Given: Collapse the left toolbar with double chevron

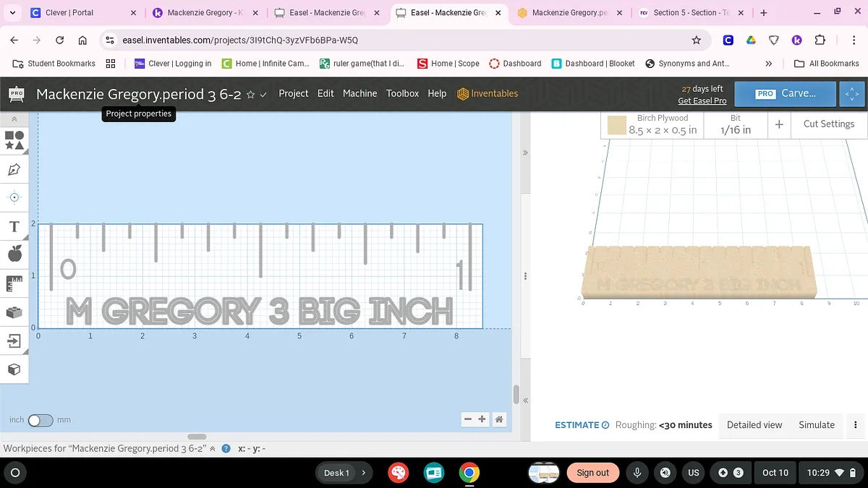Looking at the screenshot, I should 14,119.
